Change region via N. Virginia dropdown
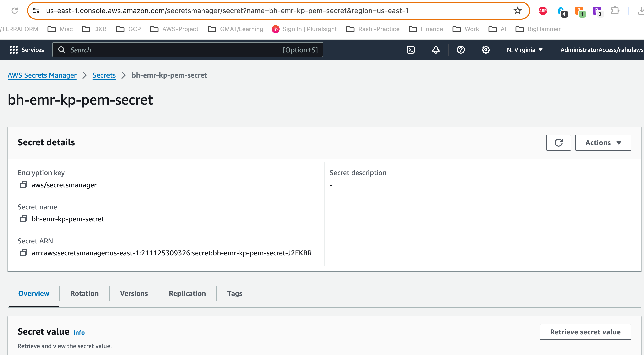 coord(524,50)
